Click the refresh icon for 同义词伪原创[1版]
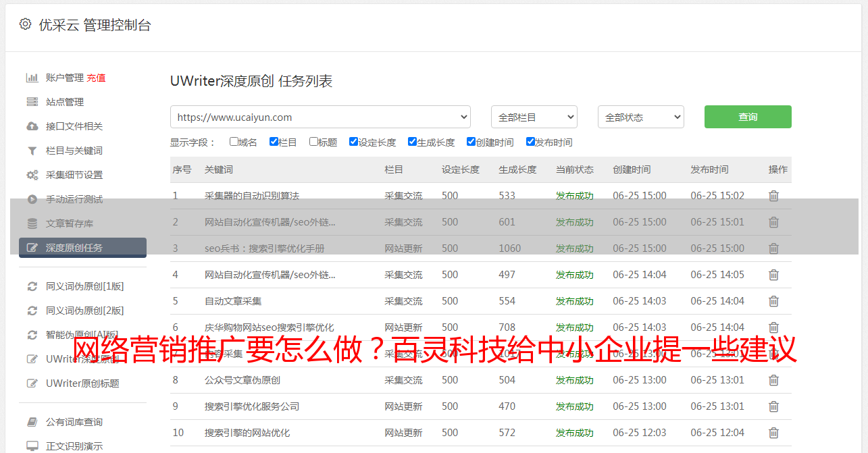This screenshot has width=868, height=453. point(32,286)
